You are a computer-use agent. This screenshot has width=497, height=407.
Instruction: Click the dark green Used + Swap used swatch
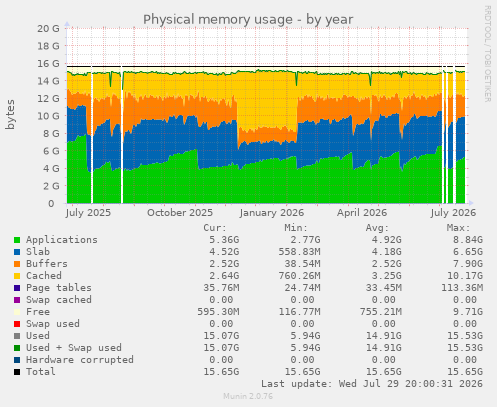coord(17,348)
